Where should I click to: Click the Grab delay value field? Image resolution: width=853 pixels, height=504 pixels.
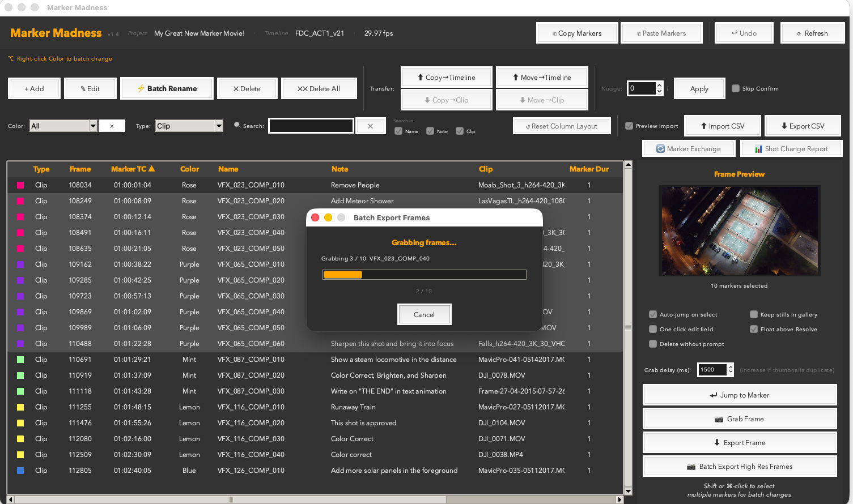coord(712,370)
